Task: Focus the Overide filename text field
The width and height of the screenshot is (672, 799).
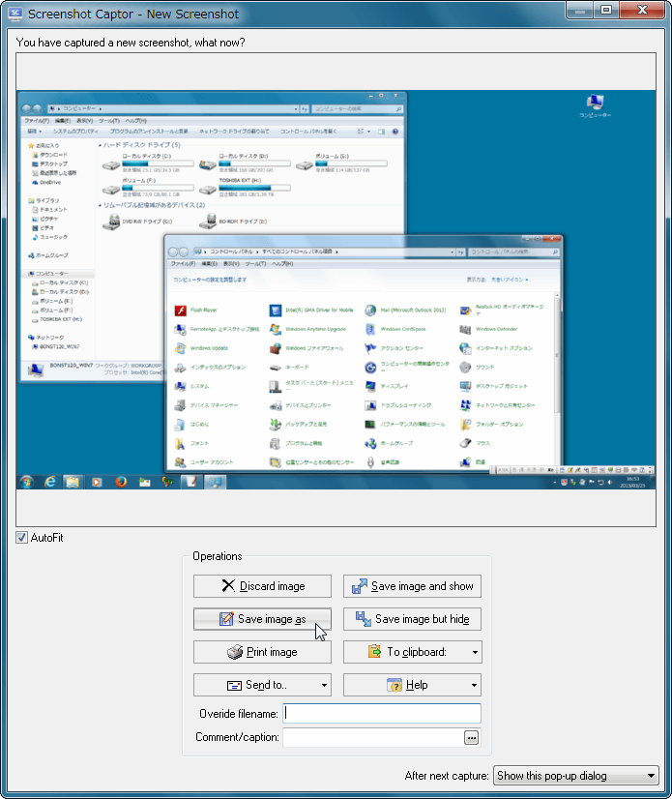Action: point(382,714)
